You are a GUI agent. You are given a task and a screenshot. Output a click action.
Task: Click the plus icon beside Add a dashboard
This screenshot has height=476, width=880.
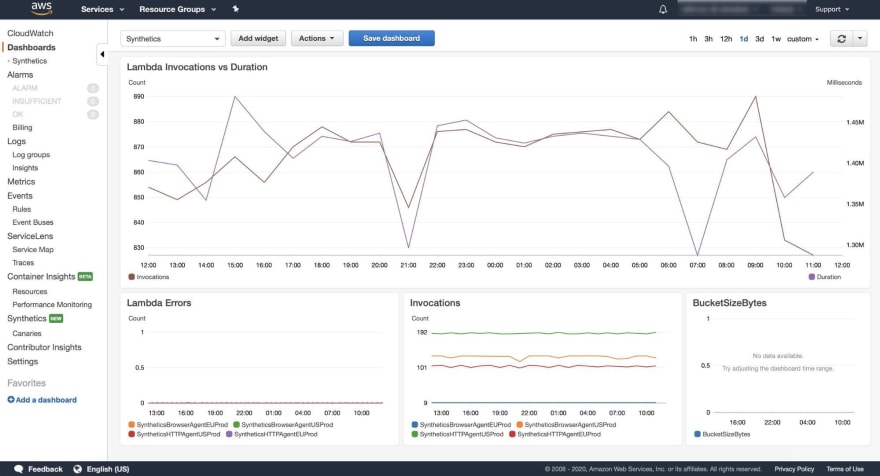point(11,400)
